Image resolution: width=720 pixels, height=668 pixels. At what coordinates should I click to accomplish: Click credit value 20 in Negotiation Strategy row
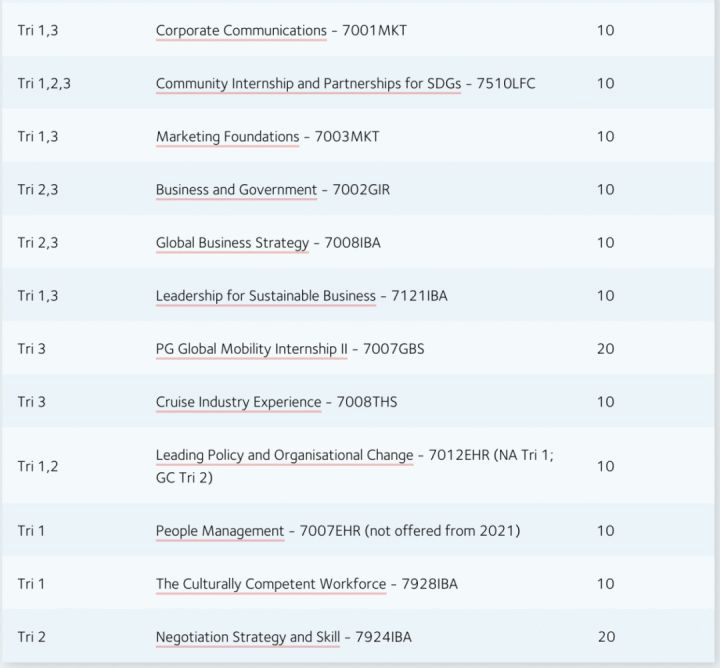click(x=605, y=636)
